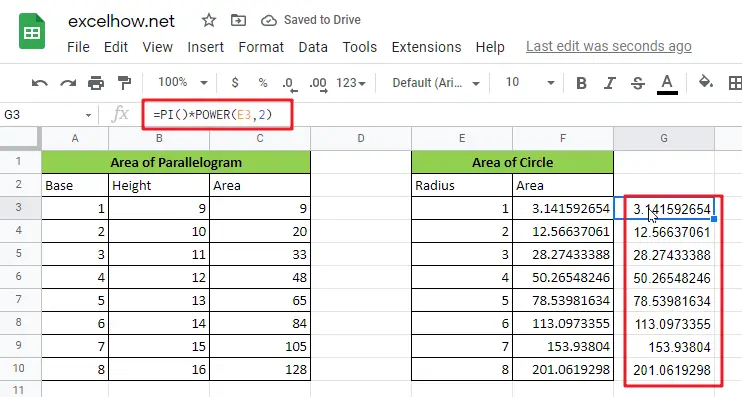Viewport: 742px width, 397px height.
Task: Select cell F5 showing 28.27433388
Action: click(x=563, y=255)
